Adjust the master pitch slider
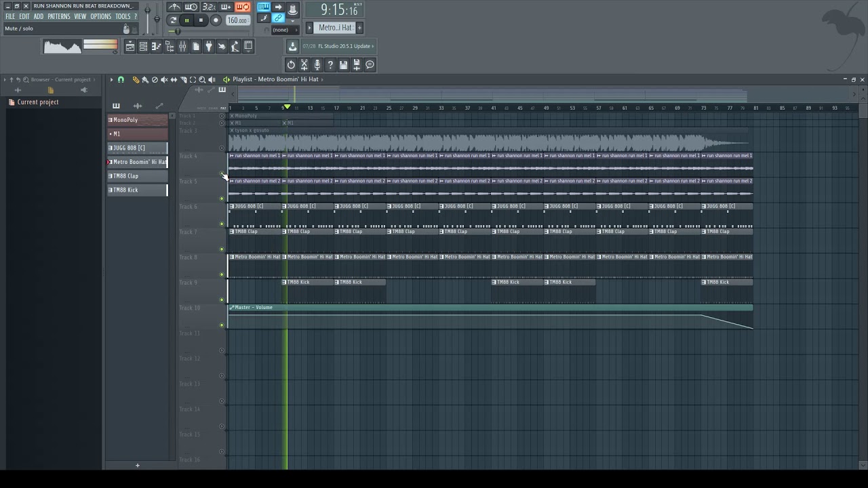868x488 pixels. [157, 18]
